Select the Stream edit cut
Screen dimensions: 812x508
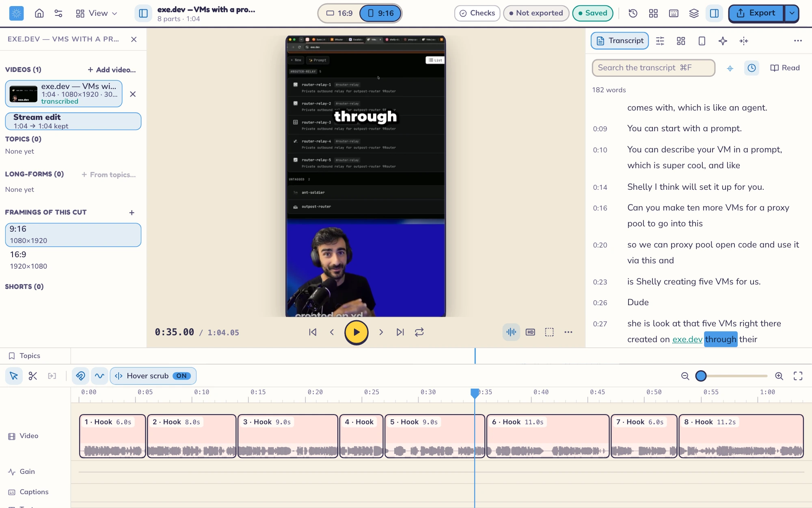point(73,121)
